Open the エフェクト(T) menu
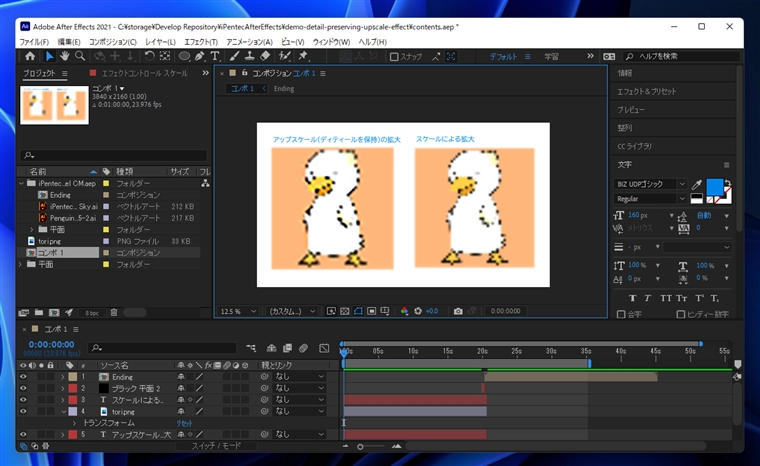 201,42
